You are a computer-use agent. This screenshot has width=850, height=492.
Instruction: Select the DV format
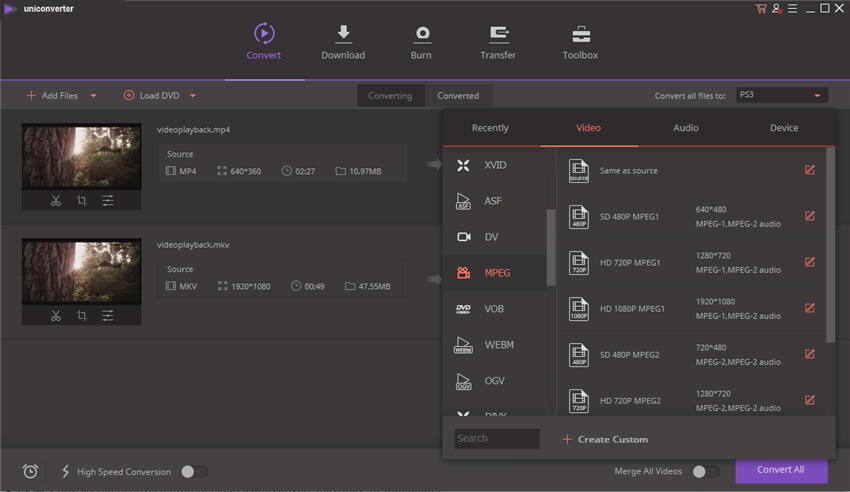494,237
